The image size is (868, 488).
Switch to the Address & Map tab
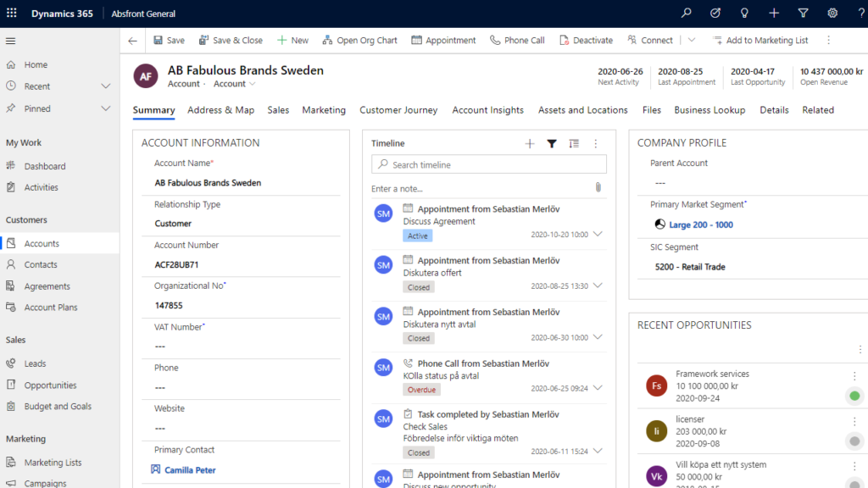coord(221,110)
